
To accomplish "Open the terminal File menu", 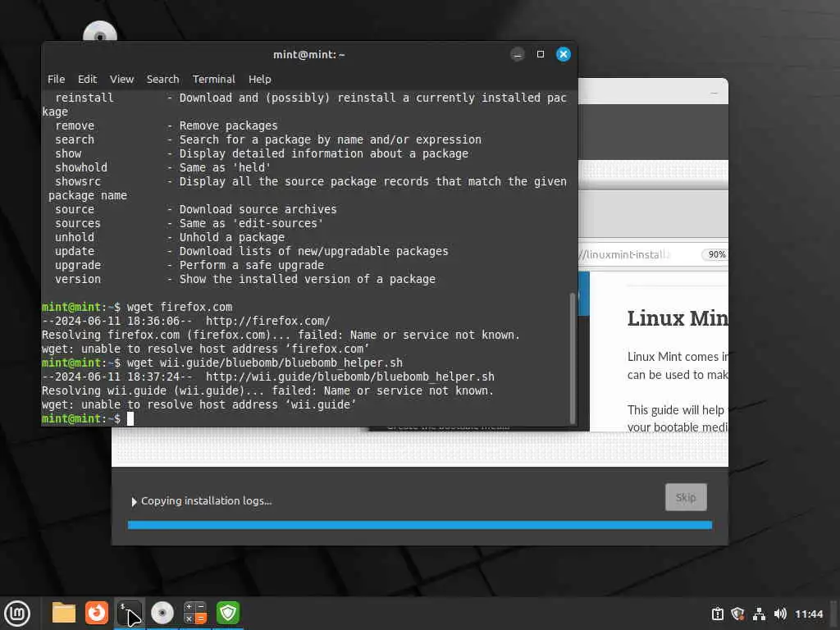I will (57, 80).
